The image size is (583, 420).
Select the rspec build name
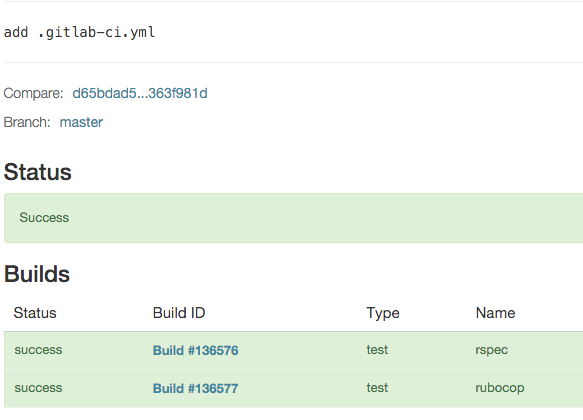[x=492, y=350]
